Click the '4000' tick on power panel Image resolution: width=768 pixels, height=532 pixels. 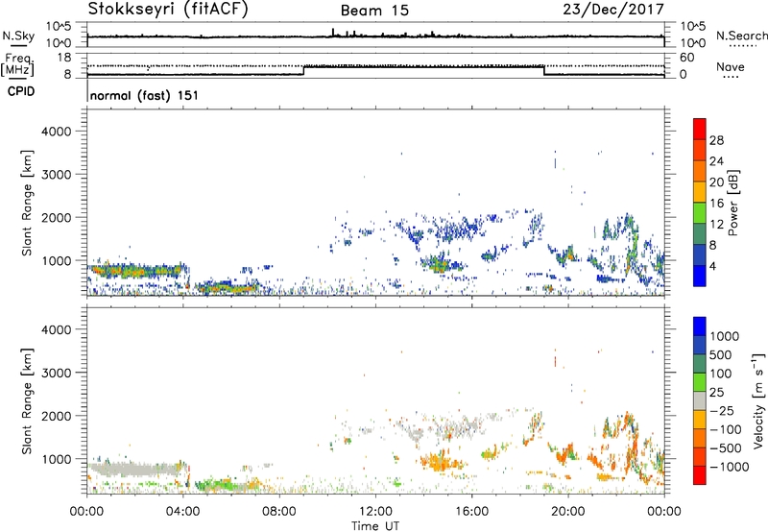tap(56, 132)
